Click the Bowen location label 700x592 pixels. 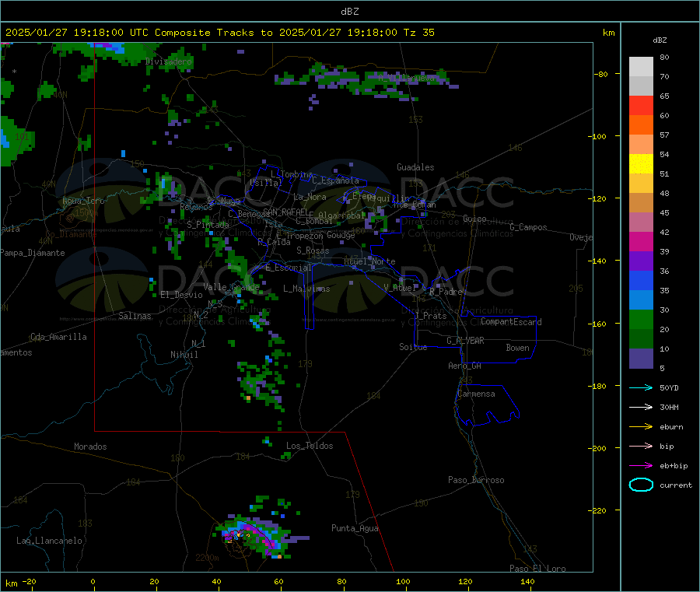[517, 348]
